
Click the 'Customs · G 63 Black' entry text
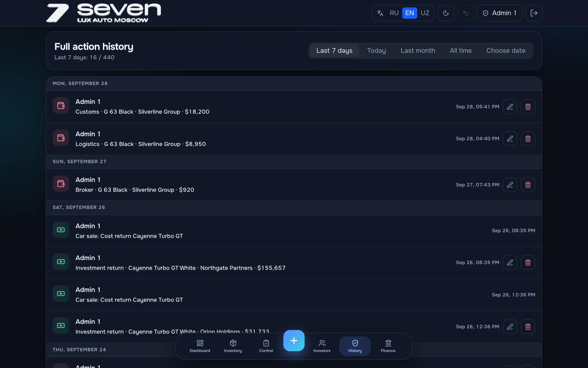pos(142,112)
